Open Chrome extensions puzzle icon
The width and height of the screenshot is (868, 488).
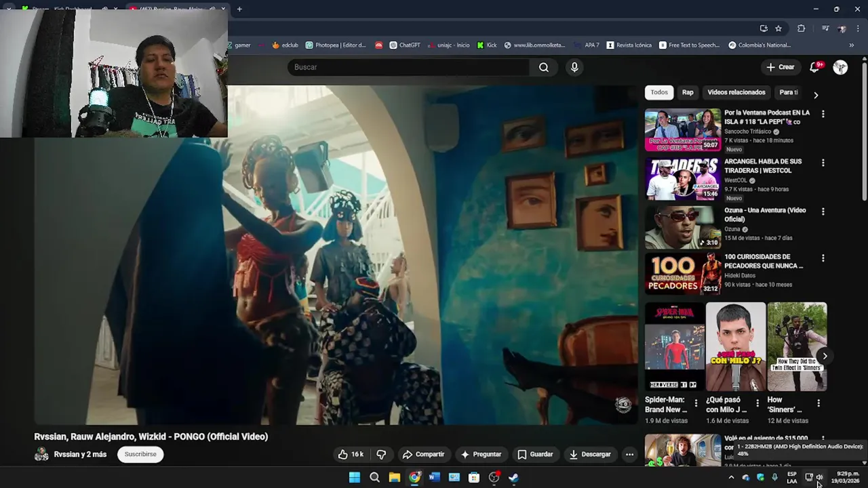pos(801,28)
